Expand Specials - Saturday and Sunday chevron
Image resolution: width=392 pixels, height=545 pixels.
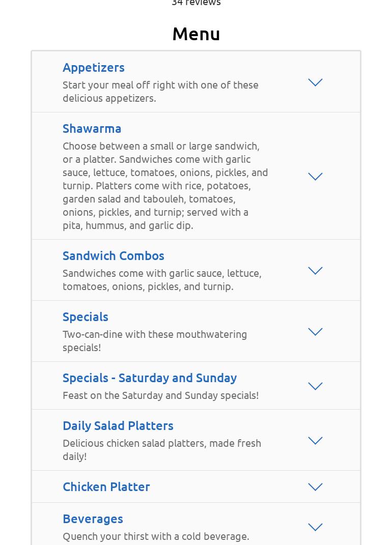315,386
